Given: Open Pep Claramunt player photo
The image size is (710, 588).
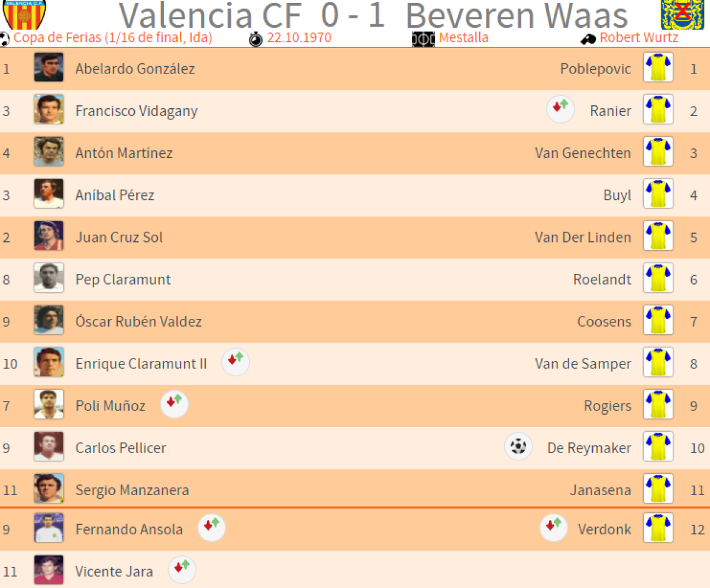Looking at the screenshot, I should (49, 278).
